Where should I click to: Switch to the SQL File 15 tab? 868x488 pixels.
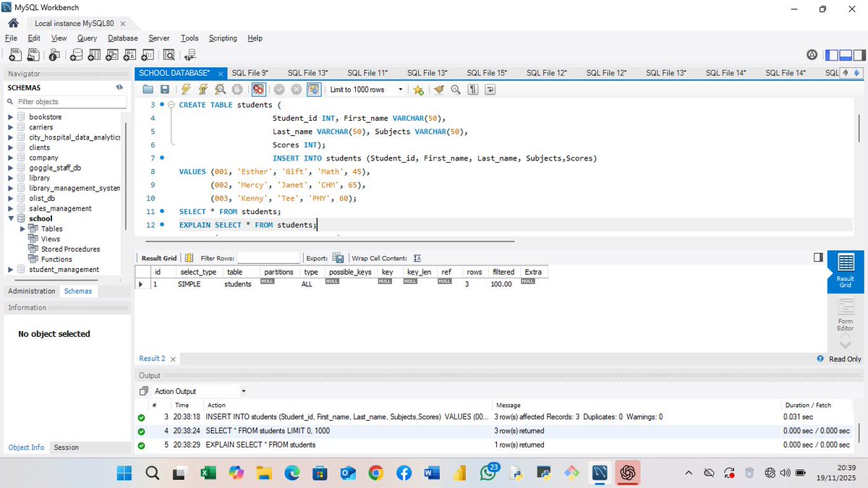[x=488, y=72]
